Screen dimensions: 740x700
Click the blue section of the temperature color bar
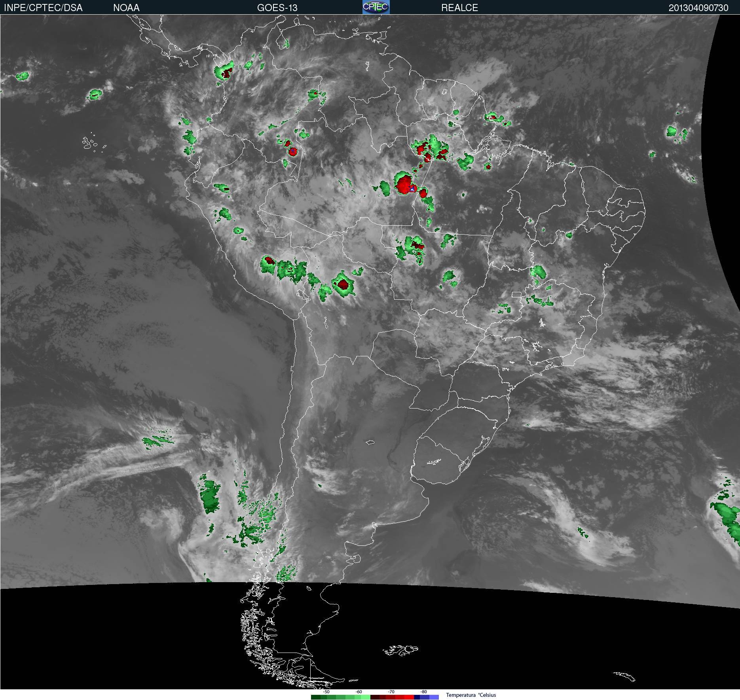click(x=427, y=697)
